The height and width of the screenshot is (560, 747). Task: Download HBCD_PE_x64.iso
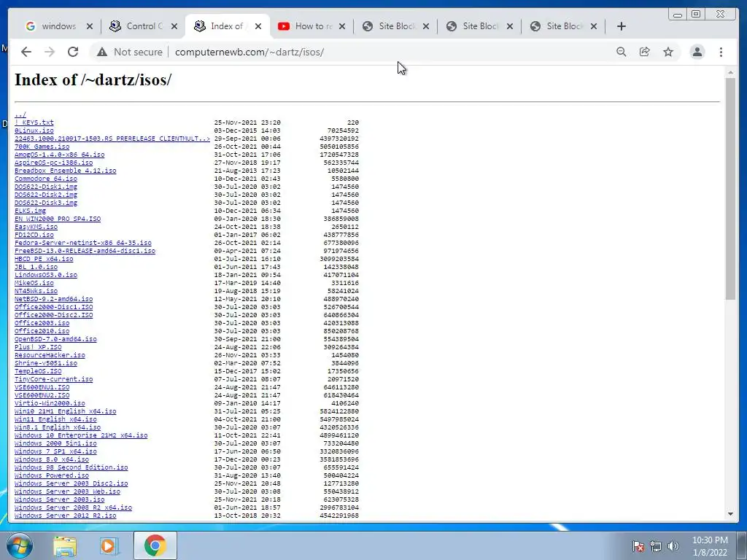tap(44, 259)
